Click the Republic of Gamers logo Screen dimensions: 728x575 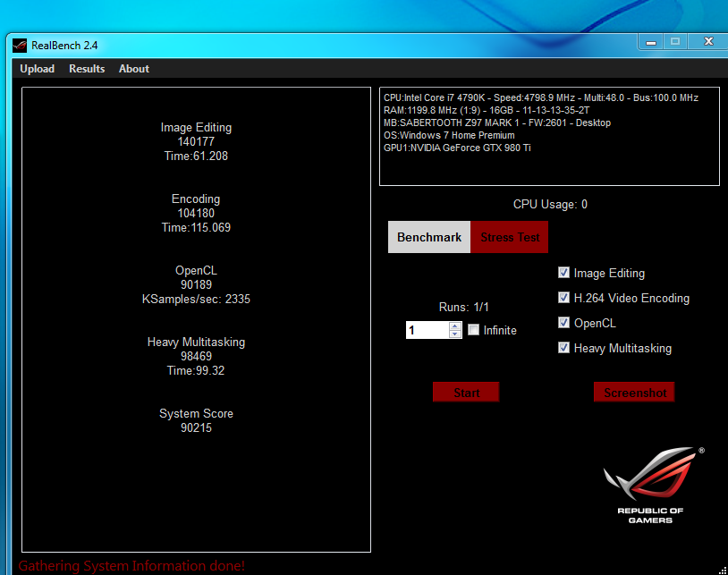pos(653,486)
